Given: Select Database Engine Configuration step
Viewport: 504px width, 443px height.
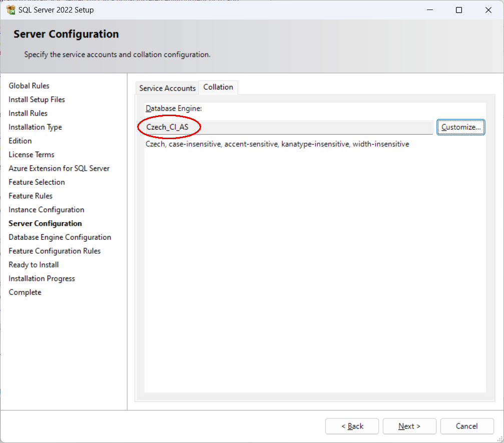Looking at the screenshot, I should coord(60,237).
